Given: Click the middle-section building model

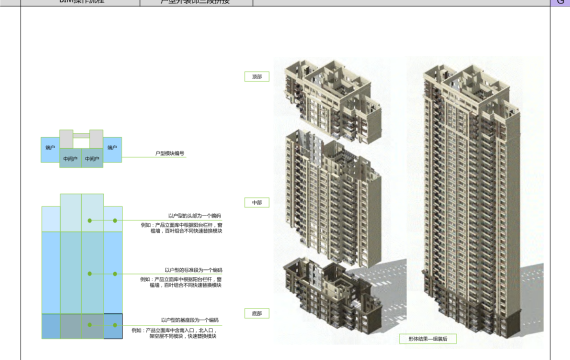Looking at the screenshot, I should click(333, 198).
